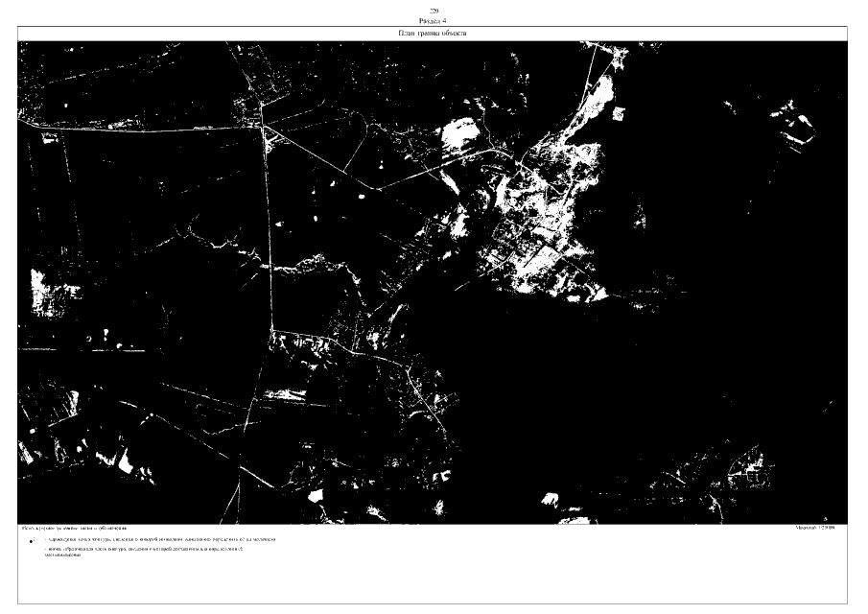Click the 'Масштаб 1:25000' scale label
Viewport: 868px width, 614px height.
coord(815,528)
